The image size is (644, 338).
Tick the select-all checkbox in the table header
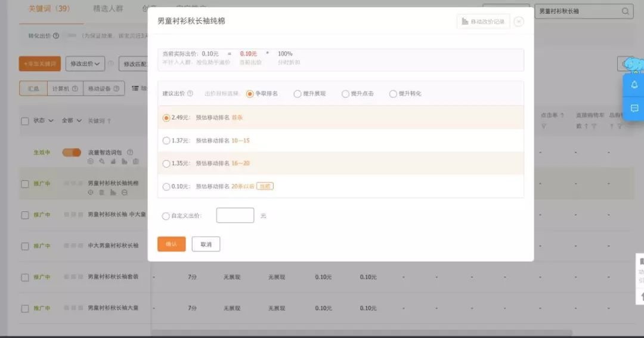coord(25,121)
